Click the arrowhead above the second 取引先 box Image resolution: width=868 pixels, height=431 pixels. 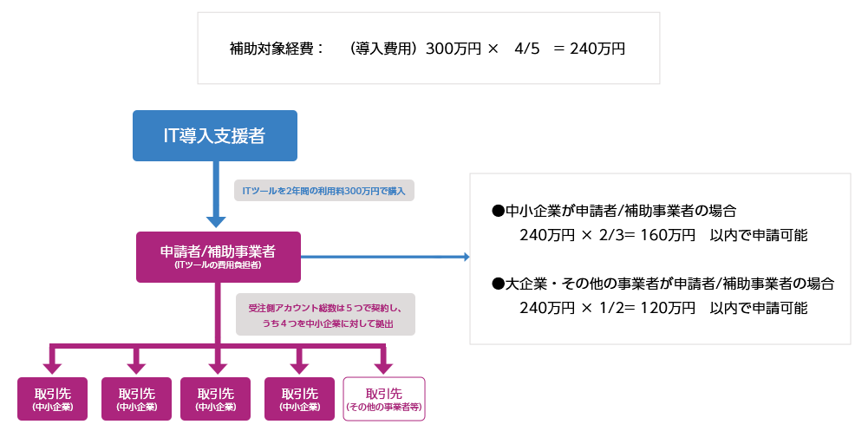pos(135,364)
